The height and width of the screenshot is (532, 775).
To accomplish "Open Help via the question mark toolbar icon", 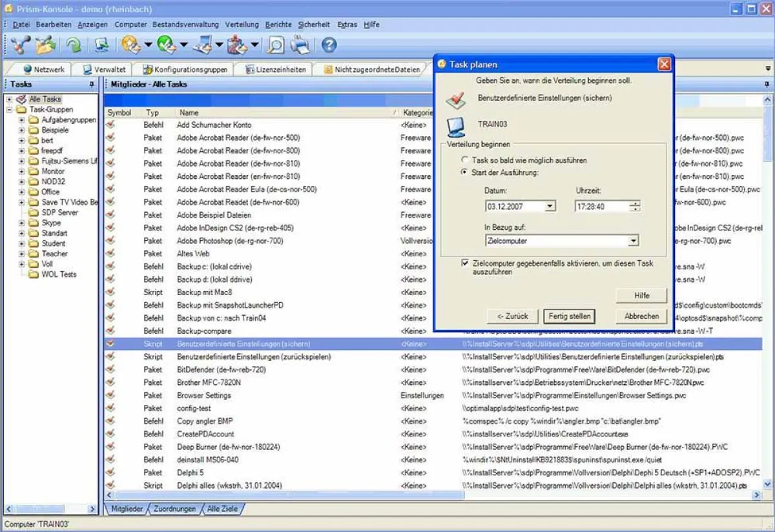I will point(329,45).
